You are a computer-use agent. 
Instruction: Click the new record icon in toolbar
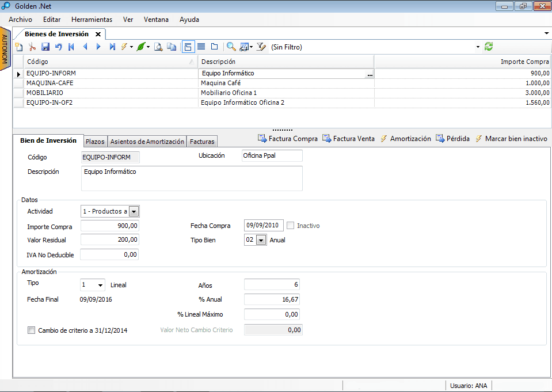[18, 47]
